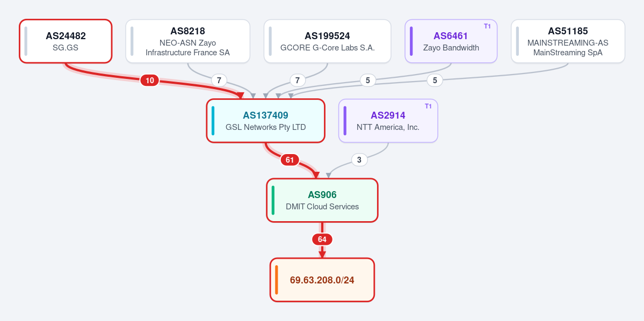Select the AS24482 SG.GS node
This screenshot has height=321, width=644.
(66, 41)
